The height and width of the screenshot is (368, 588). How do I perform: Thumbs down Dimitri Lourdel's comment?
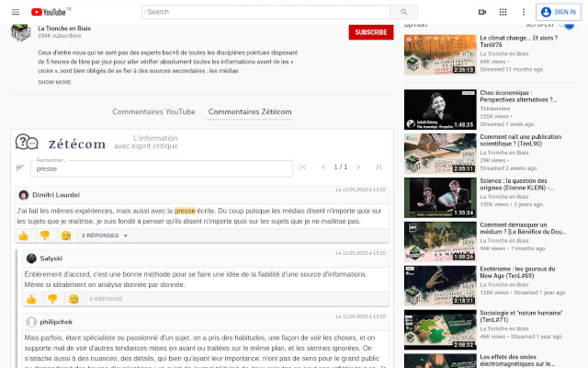pyautogui.click(x=45, y=236)
